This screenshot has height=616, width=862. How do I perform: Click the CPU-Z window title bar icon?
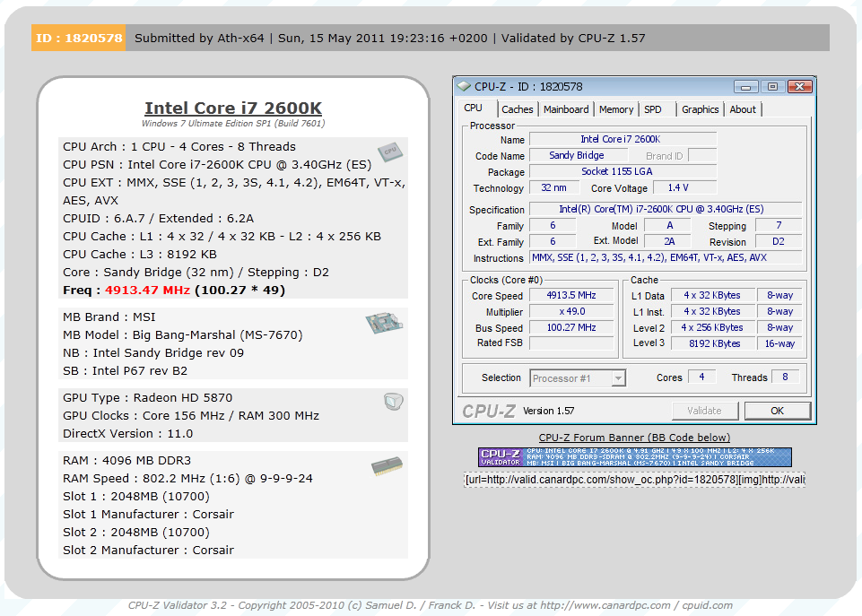point(465,86)
